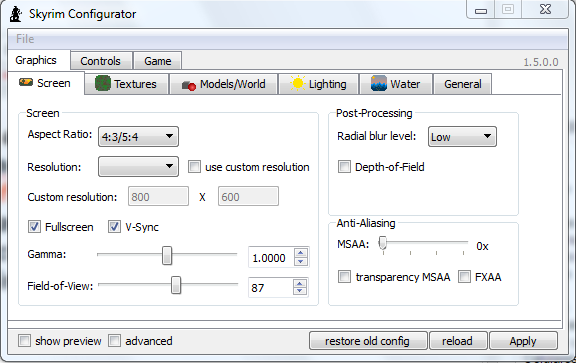
Task: Click the Gamma 1.0000 value field
Action: 271,258
